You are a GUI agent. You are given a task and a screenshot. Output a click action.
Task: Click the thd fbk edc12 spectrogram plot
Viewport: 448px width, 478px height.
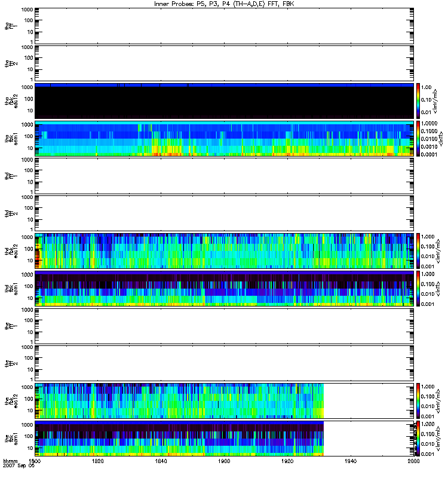pyautogui.click(x=225, y=251)
